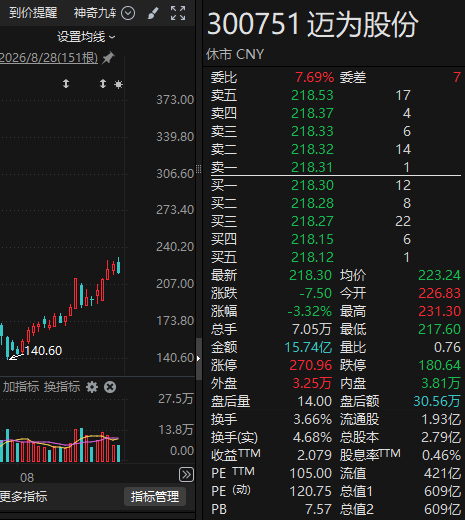The image size is (465, 520).
Task: Click the 股息率TTM value 0.46%
Action: coord(441,455)
